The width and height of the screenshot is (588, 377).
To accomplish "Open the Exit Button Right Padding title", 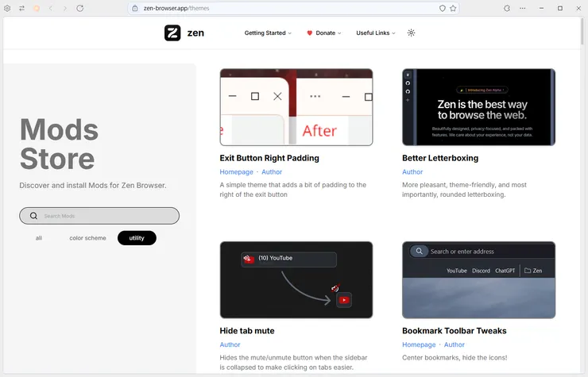I will pos(269,158).
